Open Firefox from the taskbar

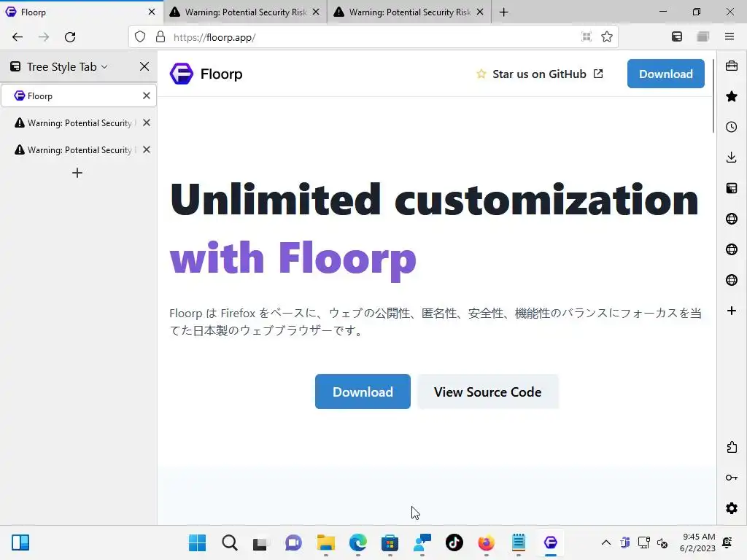coord(486,542)
